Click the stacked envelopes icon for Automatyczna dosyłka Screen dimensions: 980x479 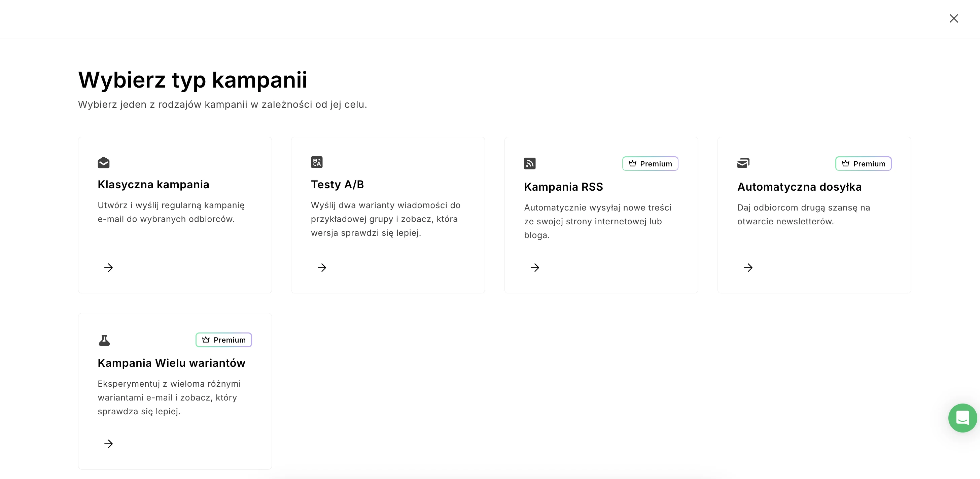point(743,163)
